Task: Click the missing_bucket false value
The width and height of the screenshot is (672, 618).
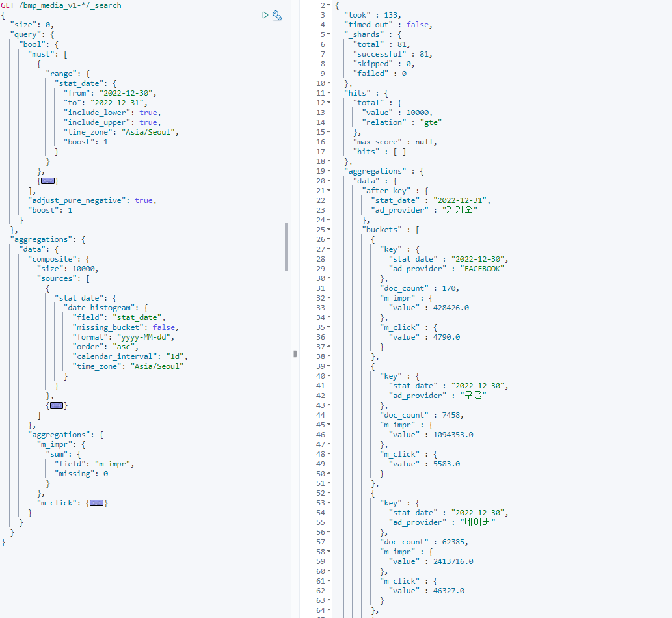Action: pyautogui.click(x=164, y=327)
